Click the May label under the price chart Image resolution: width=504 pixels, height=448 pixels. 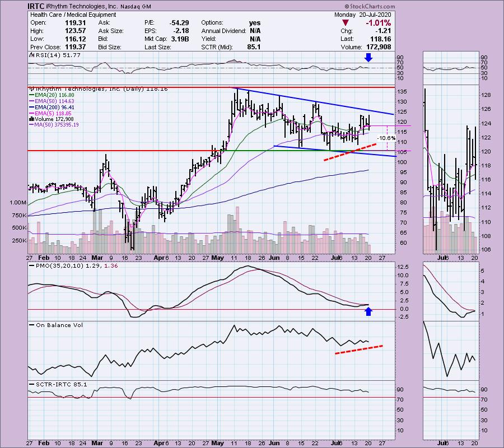pos(218,258)
